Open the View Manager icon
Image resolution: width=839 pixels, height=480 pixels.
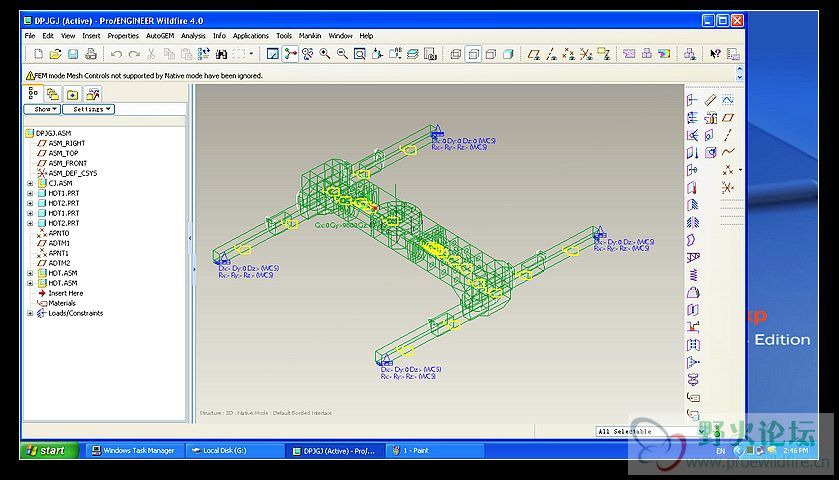click(x=430, y=54)
